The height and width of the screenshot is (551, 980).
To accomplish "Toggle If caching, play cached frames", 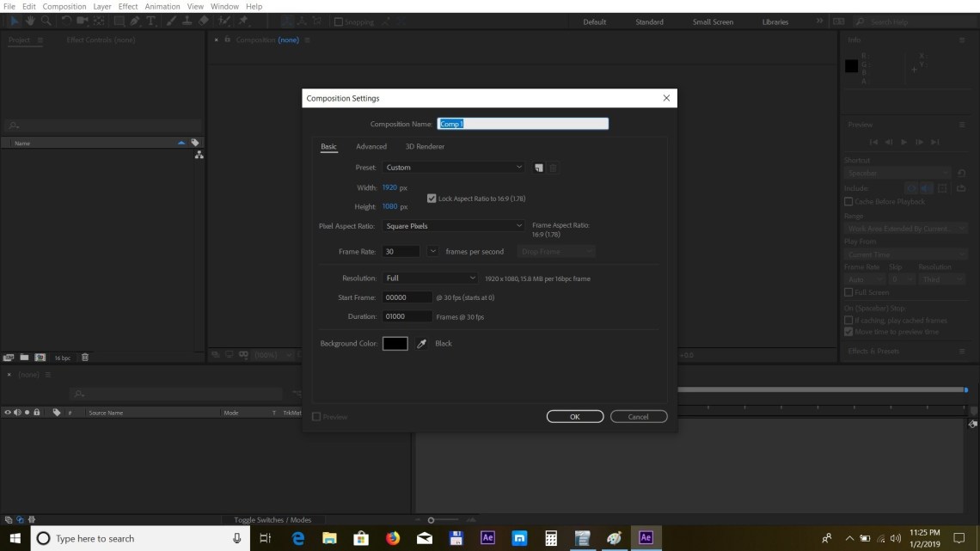I will click(848, 321).
